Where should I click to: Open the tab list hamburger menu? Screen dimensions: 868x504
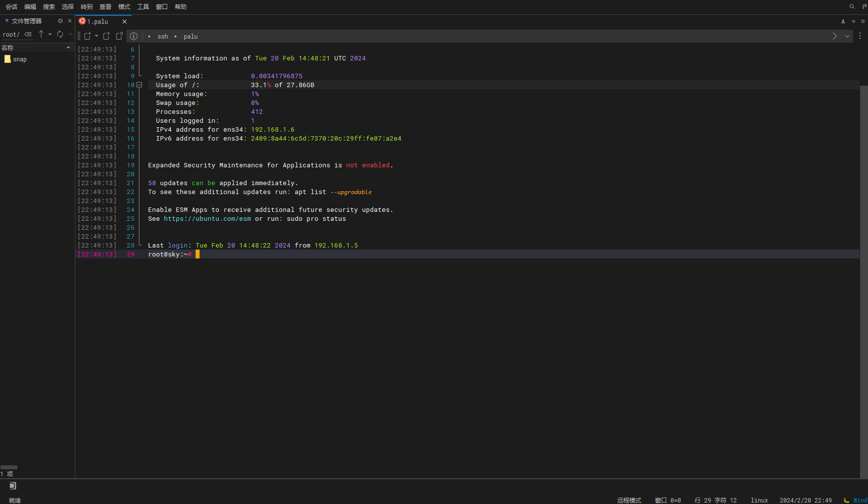(x=863, y=21)
